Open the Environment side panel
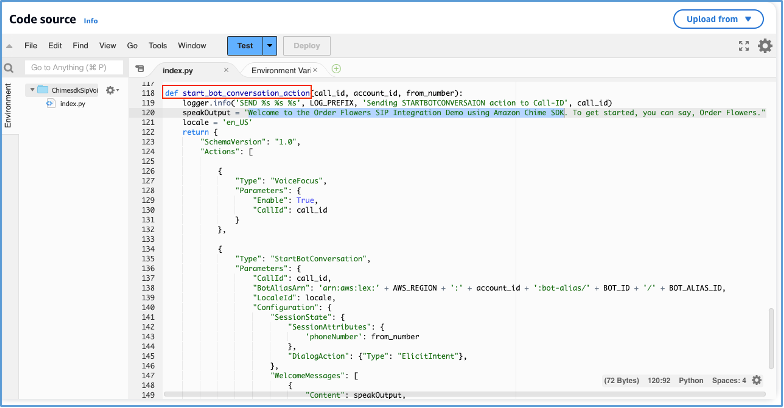This screenshot has height=408, width=784. [x=8, y=106]
